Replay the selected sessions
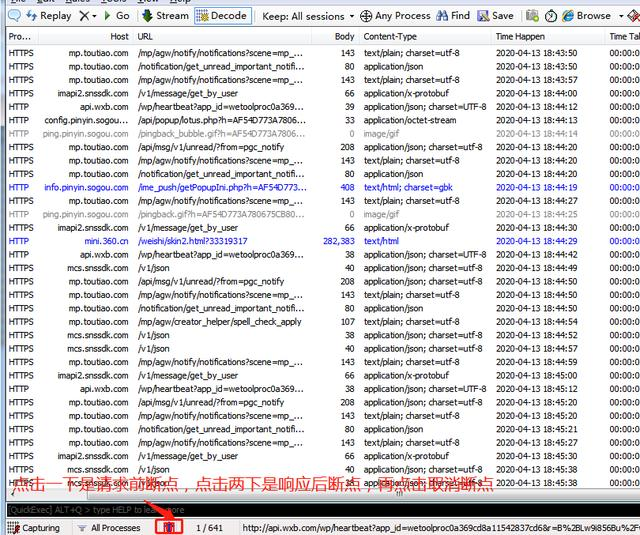This screenshot has height=535, width=640. 49,16
